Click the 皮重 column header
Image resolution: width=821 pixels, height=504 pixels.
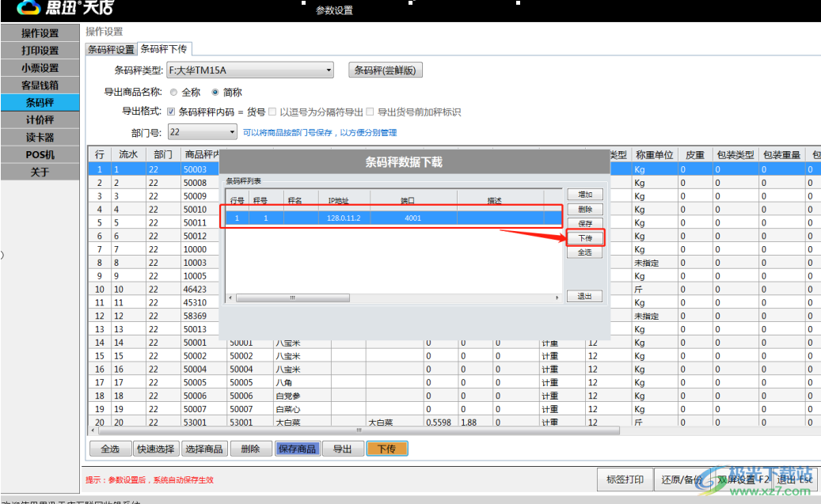coord(695,155)
